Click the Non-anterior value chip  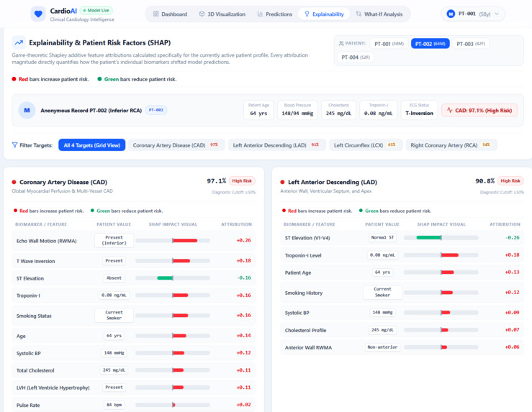(382, 347)
